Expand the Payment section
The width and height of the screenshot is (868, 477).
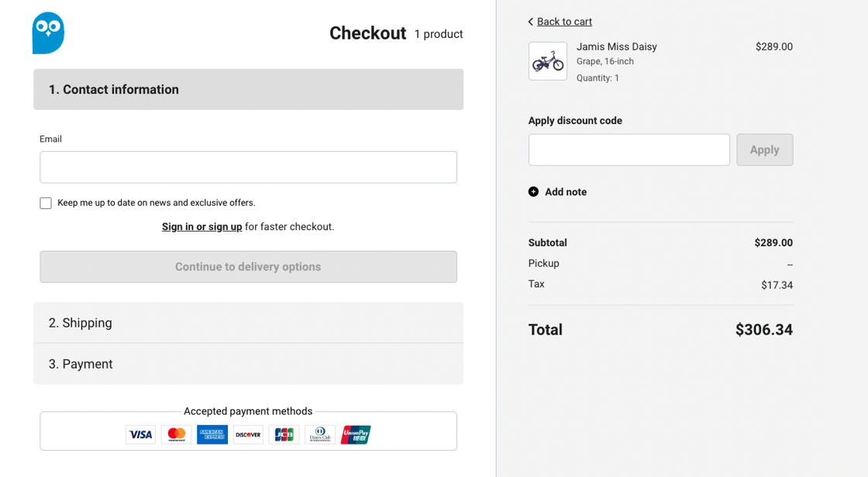[248, 364]
